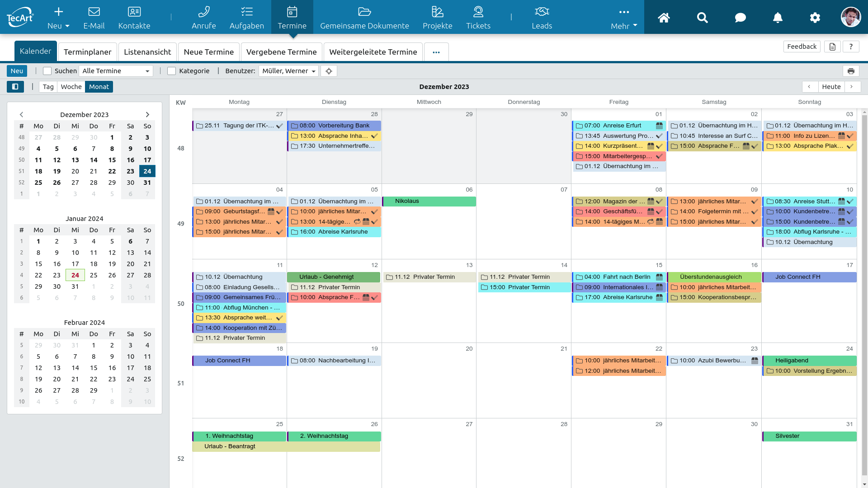This screenshot has width=868, height=488.
Task: Open the notifications bell
Action: (x=777, y=18)
